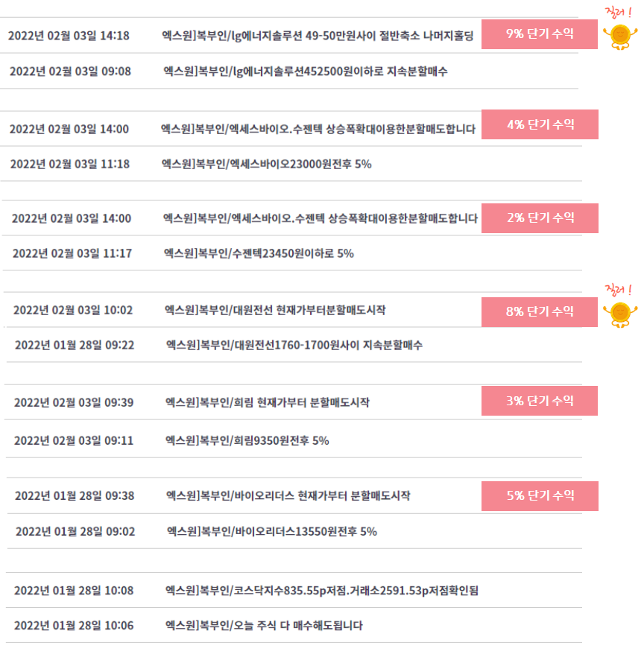Open the 코스닥지수835.55p저점 message
Viewport: 644px width, 660px height.
[x=322, y=591]
